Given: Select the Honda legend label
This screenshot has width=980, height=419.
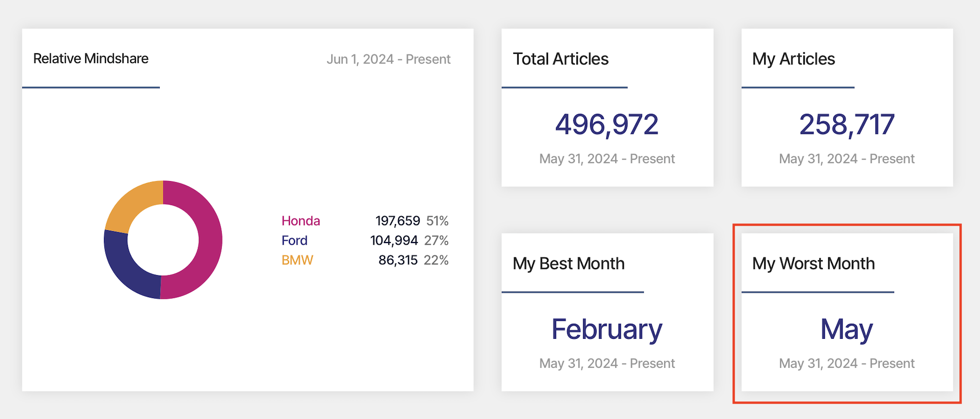Looking at the screenshot, I should point(300,221).
